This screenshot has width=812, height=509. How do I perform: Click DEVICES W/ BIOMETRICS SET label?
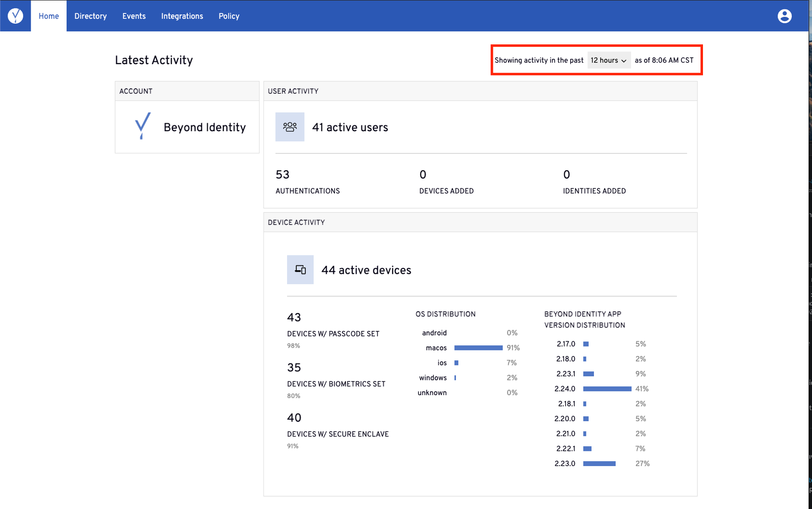click(336, 384)
